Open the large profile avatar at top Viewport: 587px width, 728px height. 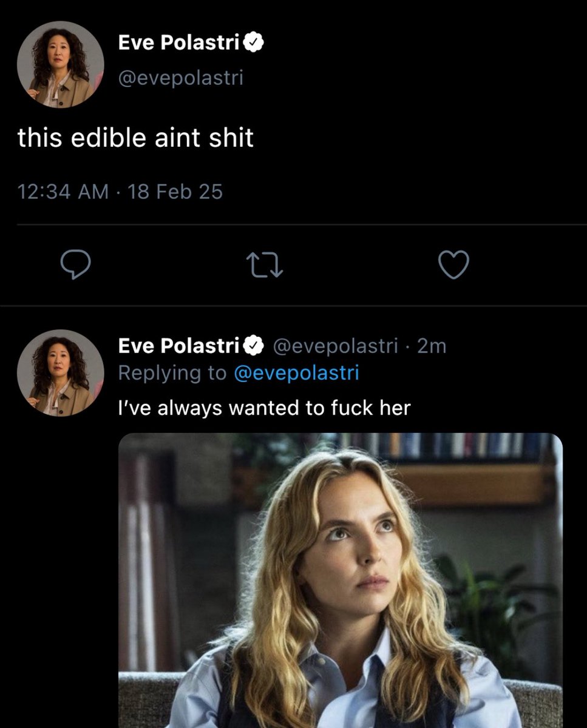(x=61, y=64)
